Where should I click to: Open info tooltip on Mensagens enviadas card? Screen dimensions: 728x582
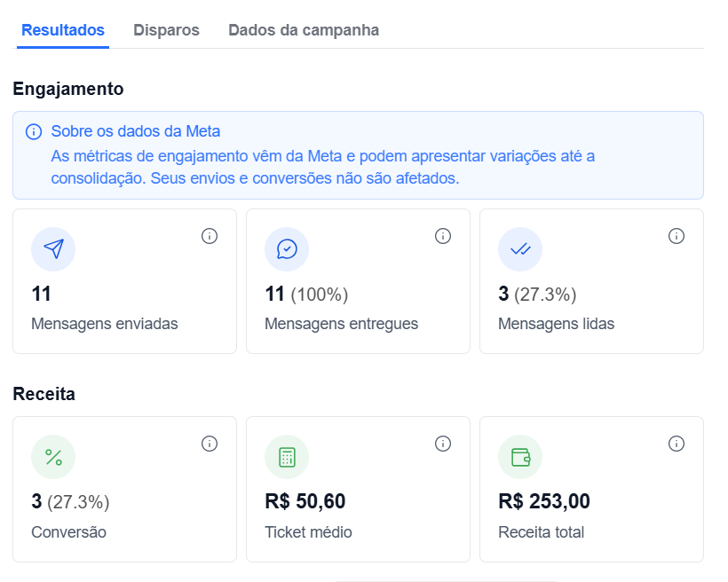(210, 236)
